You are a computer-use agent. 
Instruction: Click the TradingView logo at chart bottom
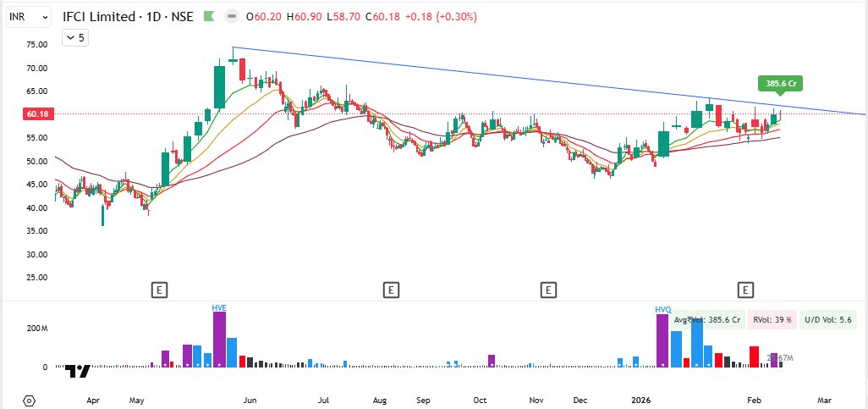78,371
